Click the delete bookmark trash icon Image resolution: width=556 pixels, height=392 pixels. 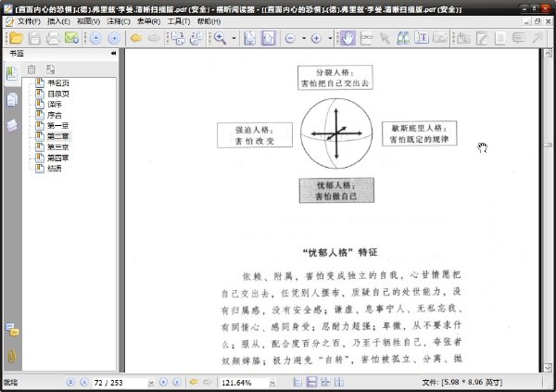click(32, 70)
